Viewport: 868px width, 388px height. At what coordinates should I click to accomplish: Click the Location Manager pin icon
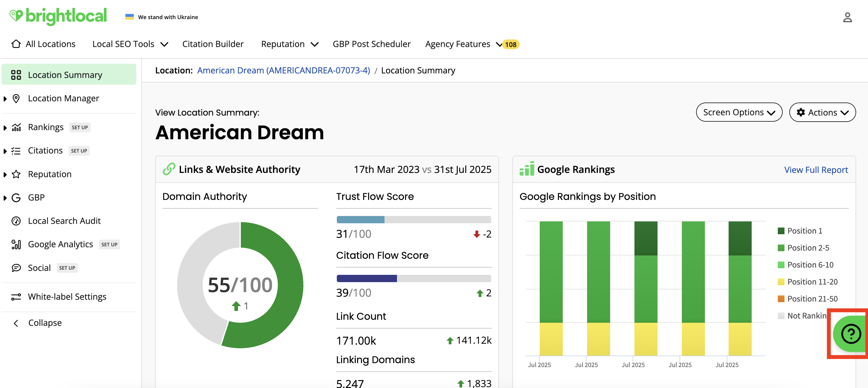[16, 98]
